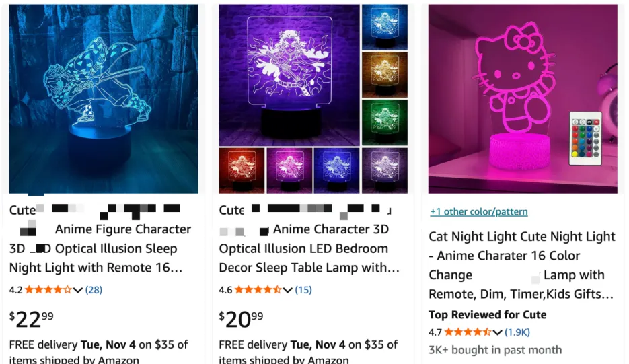The height and width of the screenshot is (364, 629).
Task: Click the 4.6 star rating icons
Action: tap(258, 290)
